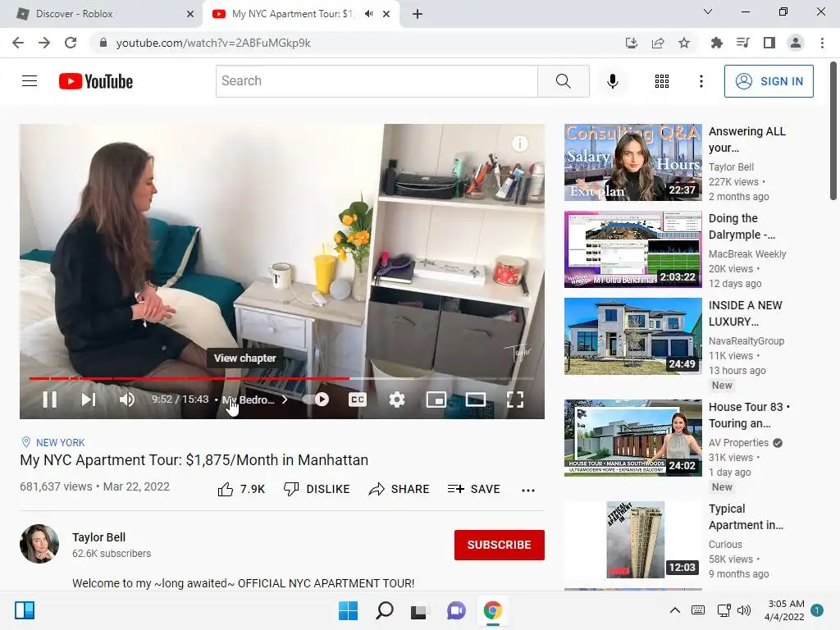Show hidden system tray icons
This screenshot has height=630, width=840.
tap(675, 610)
